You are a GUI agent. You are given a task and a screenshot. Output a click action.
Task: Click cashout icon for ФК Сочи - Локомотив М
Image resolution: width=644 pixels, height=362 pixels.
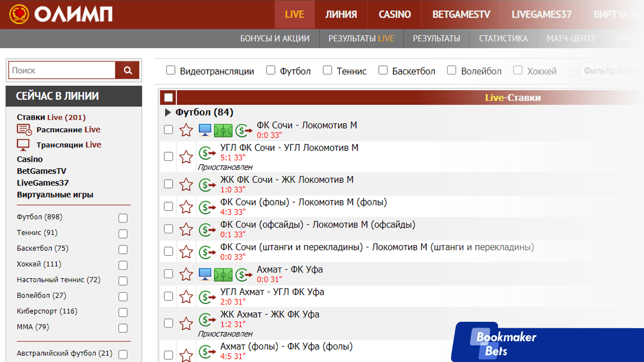pyautogui.click(x=244, y=130)
